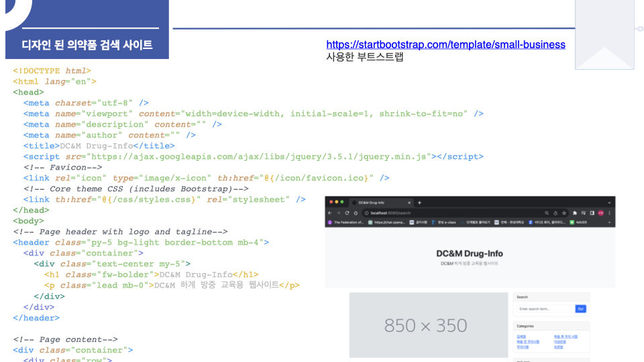The height and width of the screenshot is (362, 644).
Task: Click the favicon.ico link line
Action: pyautogui.click(x=206, y=178)
